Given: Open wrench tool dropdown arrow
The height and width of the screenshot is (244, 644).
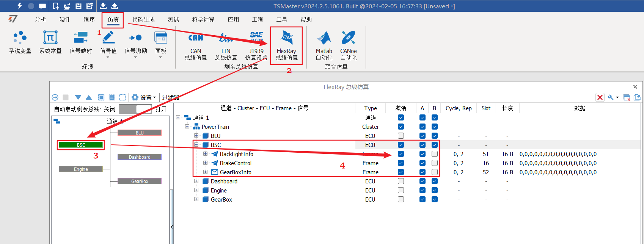Looking at the screenshot, I should pos(617,97).
